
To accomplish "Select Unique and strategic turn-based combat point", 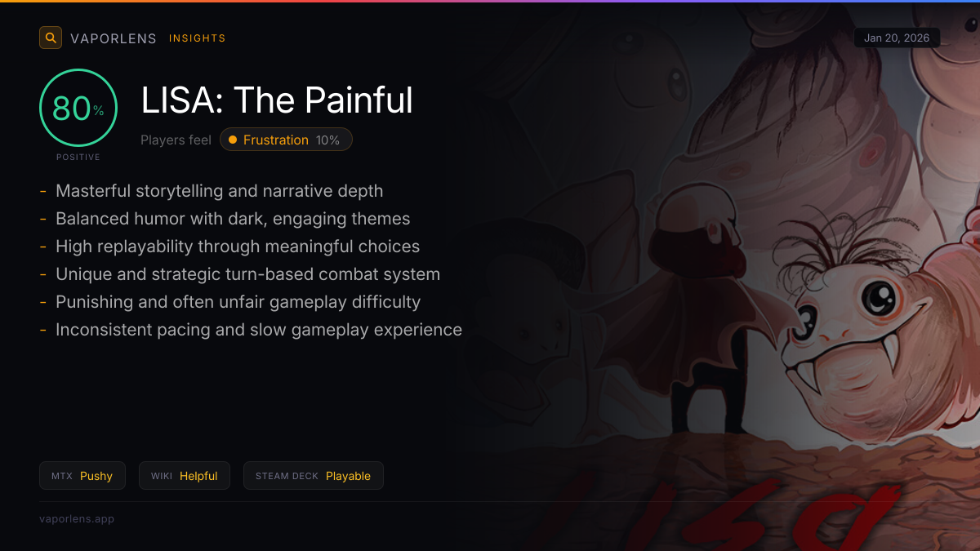I will click(x=247, y=274).
